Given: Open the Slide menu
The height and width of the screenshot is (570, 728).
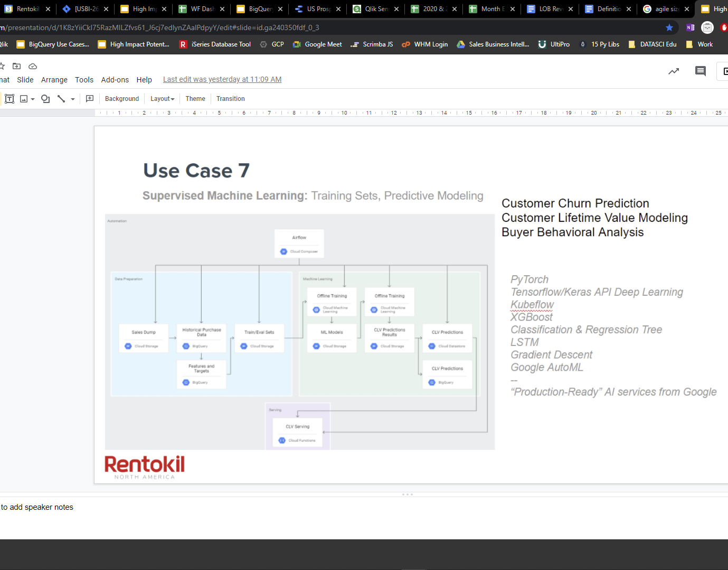Looking at the screenshot, I should point(25,80).
